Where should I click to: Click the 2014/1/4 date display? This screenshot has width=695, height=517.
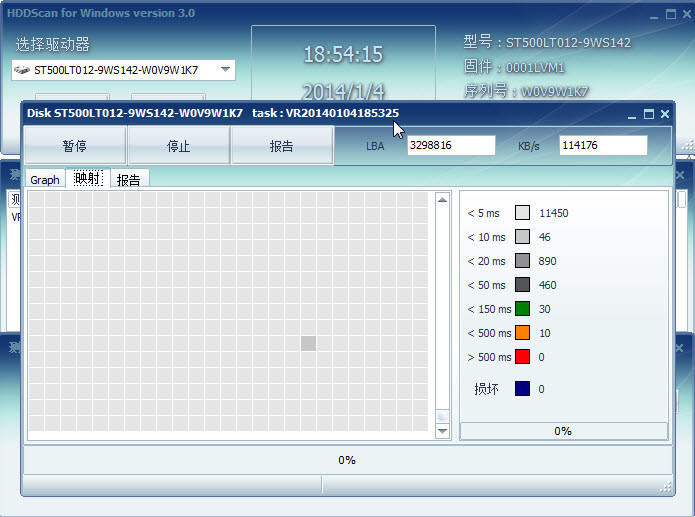click(x=344, y=92)
